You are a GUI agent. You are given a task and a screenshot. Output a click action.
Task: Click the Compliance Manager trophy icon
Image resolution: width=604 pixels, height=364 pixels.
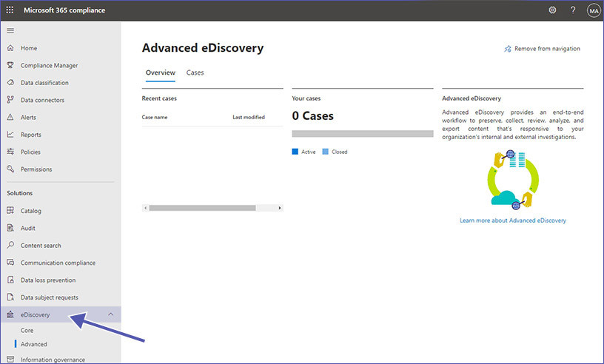pos(10,65)
